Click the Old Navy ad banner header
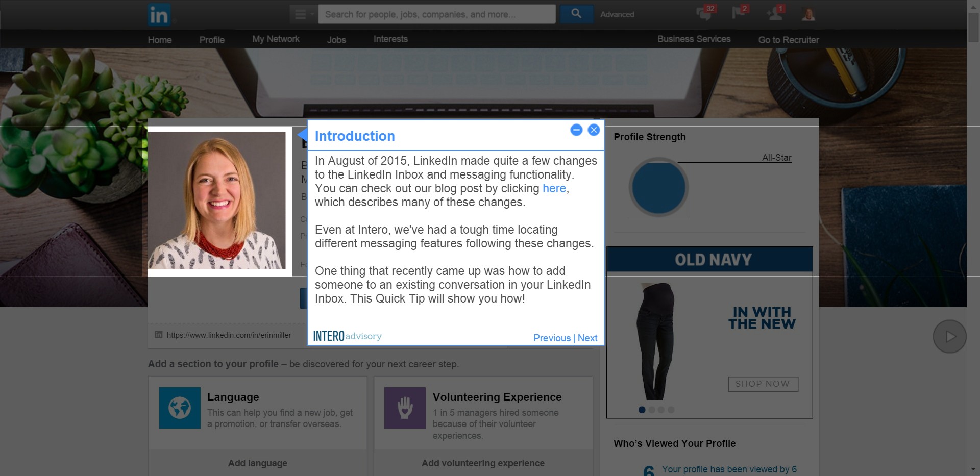The width and height of the screenshot is (980, 476). [x=709, y=260]
